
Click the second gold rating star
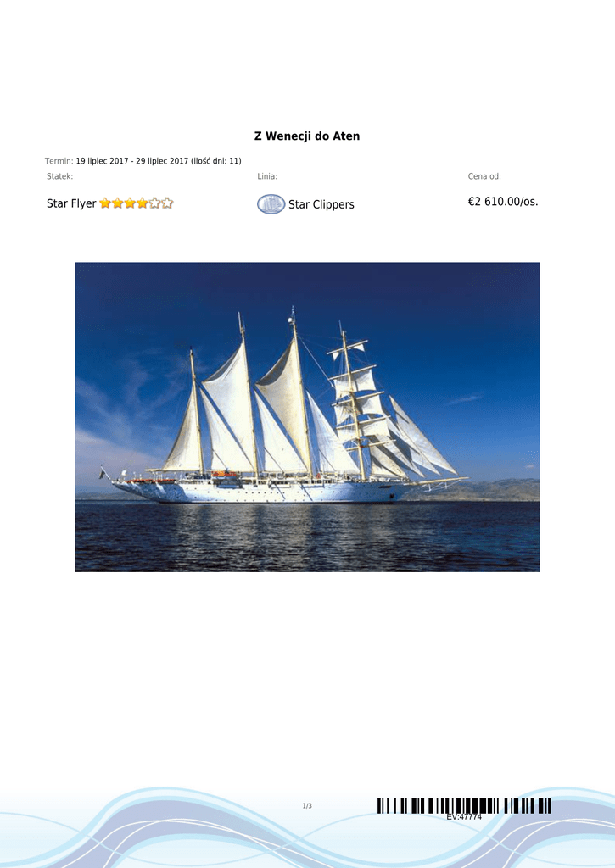[117, 203]
